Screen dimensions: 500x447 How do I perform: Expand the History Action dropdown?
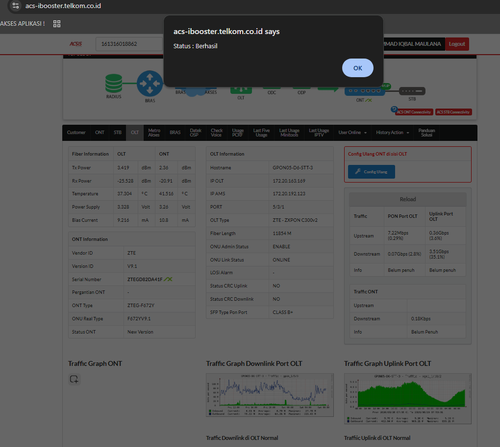pos(392,133)
